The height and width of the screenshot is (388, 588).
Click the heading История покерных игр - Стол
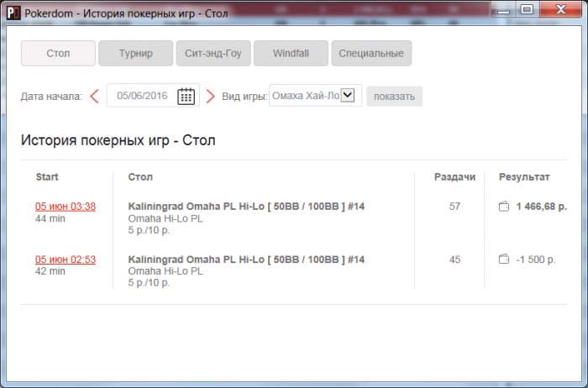coord(118,140)
